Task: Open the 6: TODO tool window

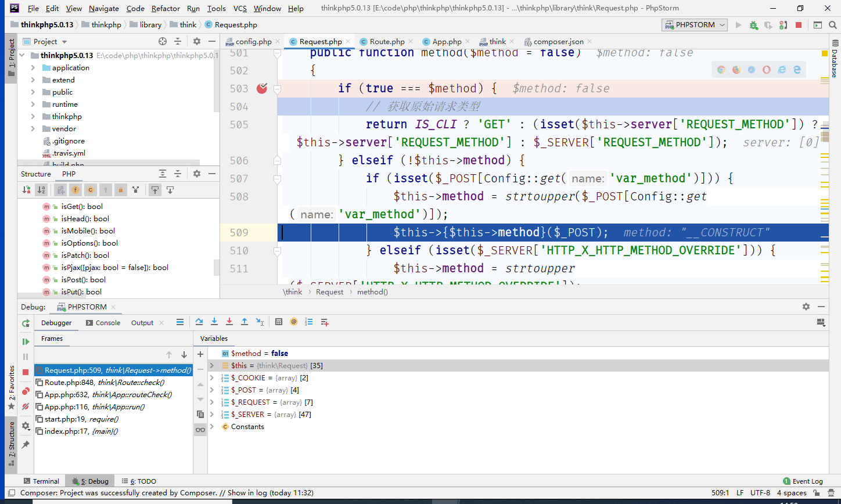Action: 139,481
